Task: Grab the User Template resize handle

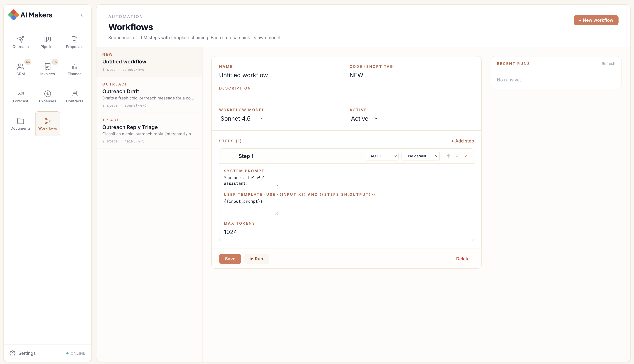Action: (x=277, y=214)
